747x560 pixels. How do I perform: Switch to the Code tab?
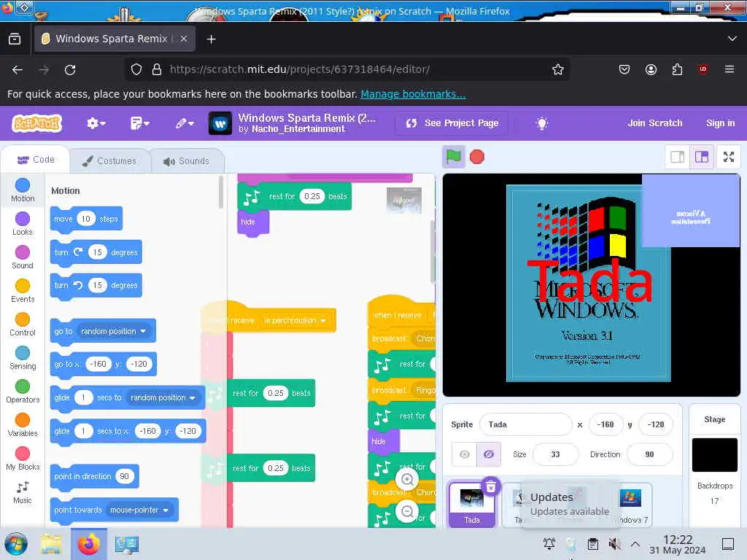coord(36,160)
